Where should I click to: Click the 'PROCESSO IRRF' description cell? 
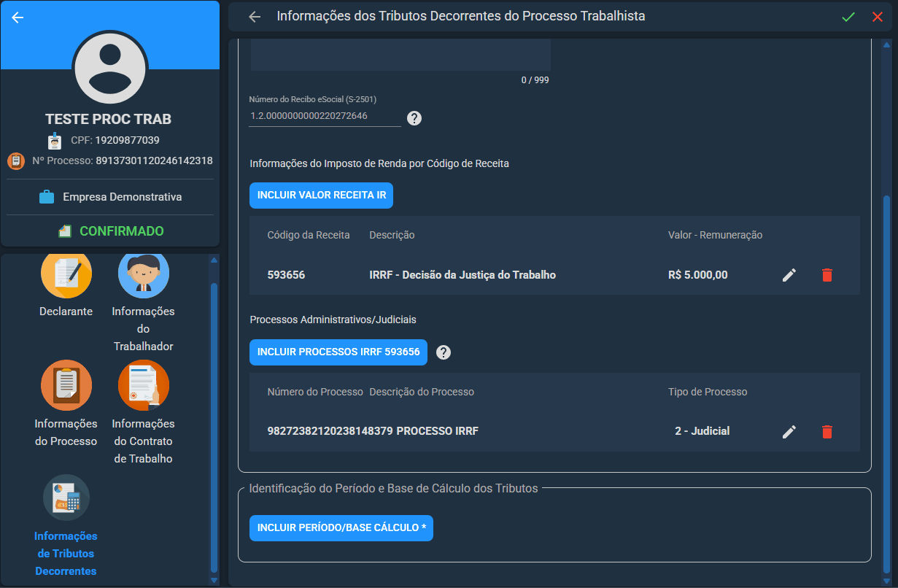tap(438, 431)
